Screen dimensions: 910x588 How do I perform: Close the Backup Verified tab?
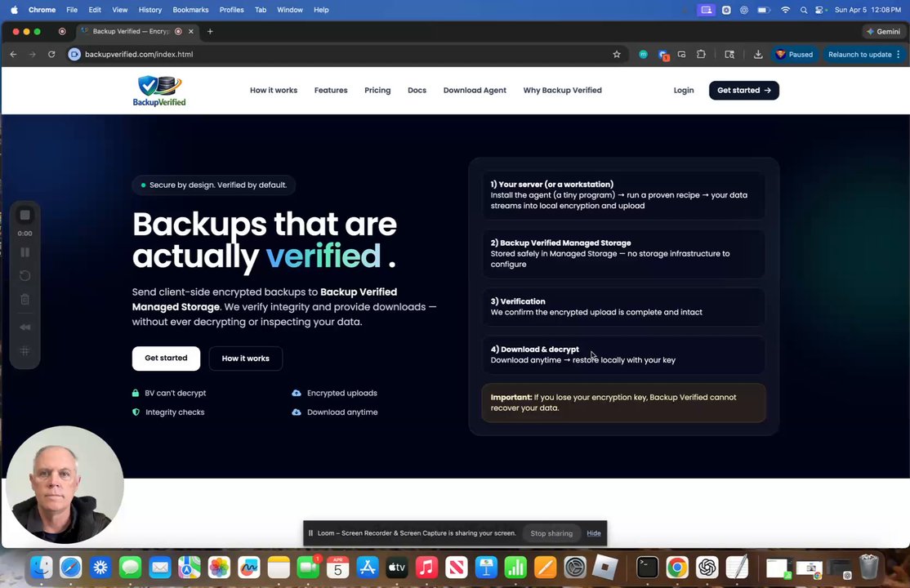(191, 31)
